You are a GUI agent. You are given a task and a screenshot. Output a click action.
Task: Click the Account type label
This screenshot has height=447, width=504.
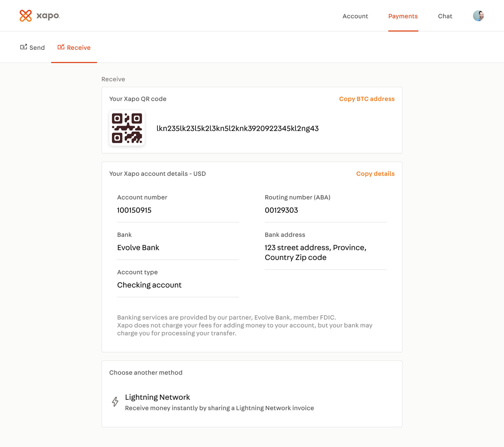tap(137, 272)
